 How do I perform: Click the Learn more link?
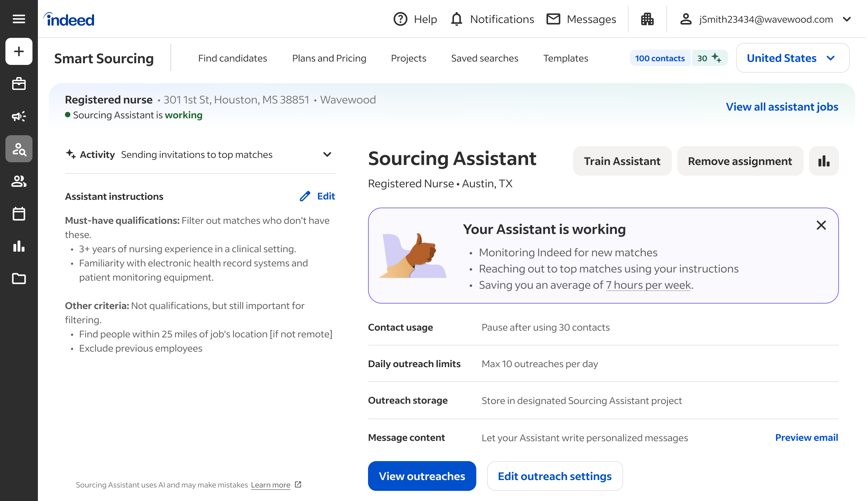pyautogui.click(x=270, y=484)
